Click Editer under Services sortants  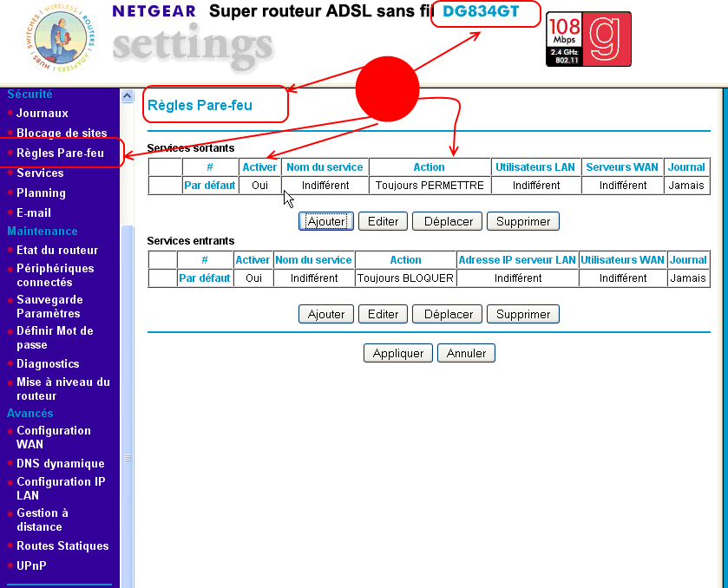[x=383, y=221]
